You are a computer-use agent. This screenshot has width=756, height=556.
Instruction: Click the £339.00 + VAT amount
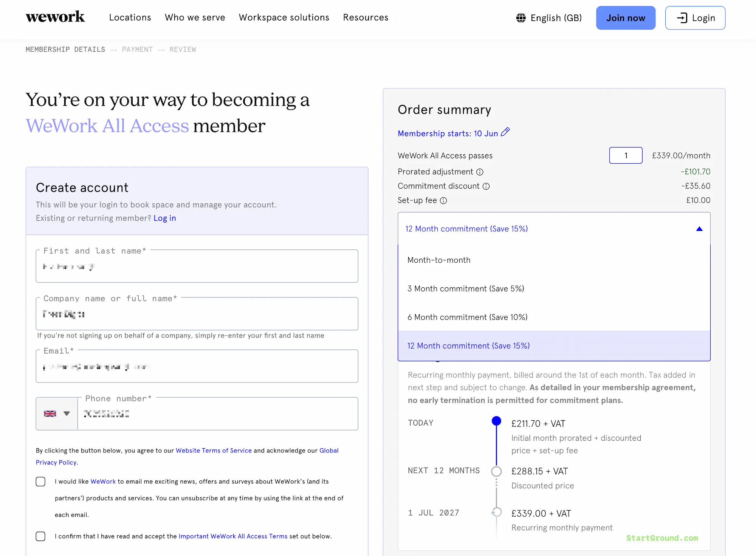(x=541, y=514)
